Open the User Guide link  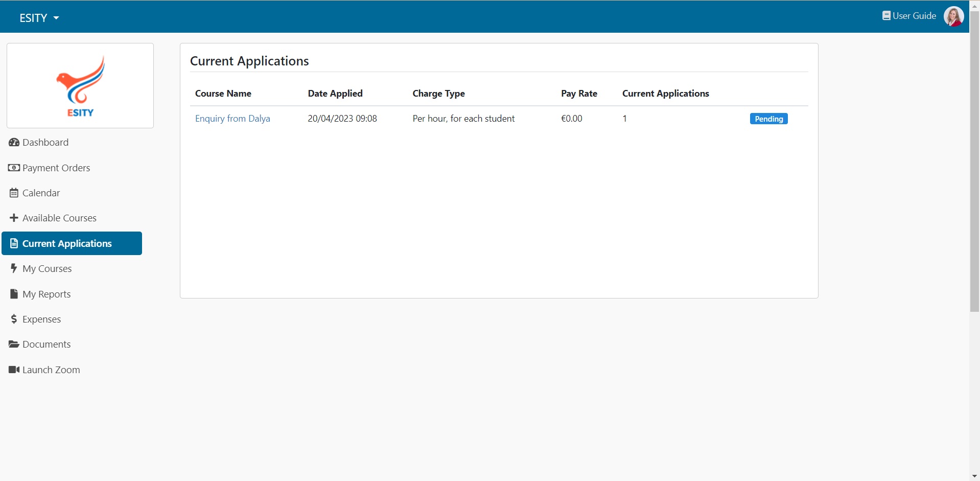(914, 16)
